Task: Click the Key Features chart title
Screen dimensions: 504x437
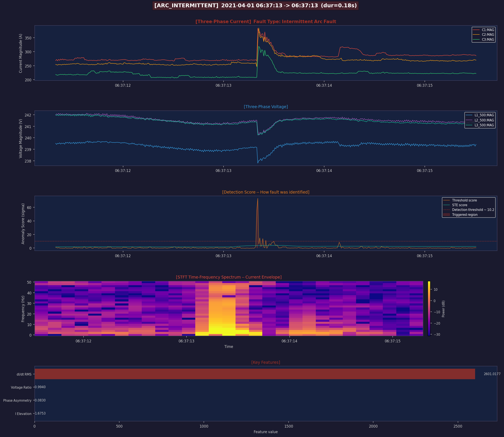Action: click(265, 362)
